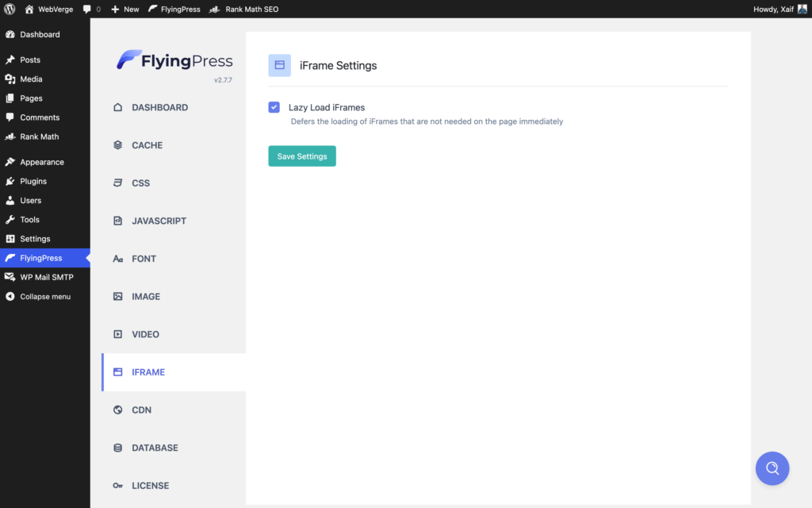Screen dimensions: 812x508
Task: Open CSS settings in FlyingPress
Action: click(x=141, y=183)
